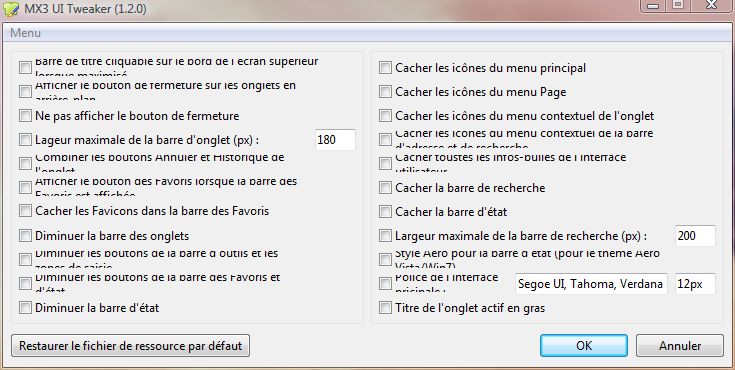Open the Menu item

(x=25, y=33)
